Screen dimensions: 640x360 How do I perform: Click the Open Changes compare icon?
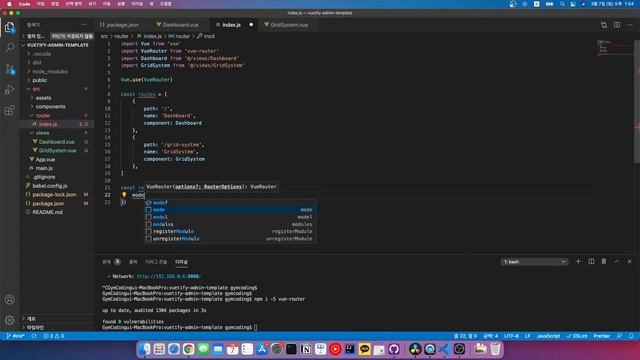pos(604,25)
